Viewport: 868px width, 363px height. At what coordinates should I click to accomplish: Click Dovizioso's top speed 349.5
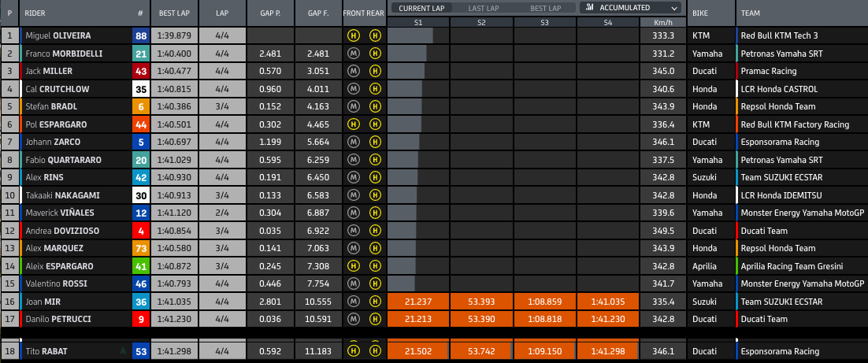pos(663,231)
